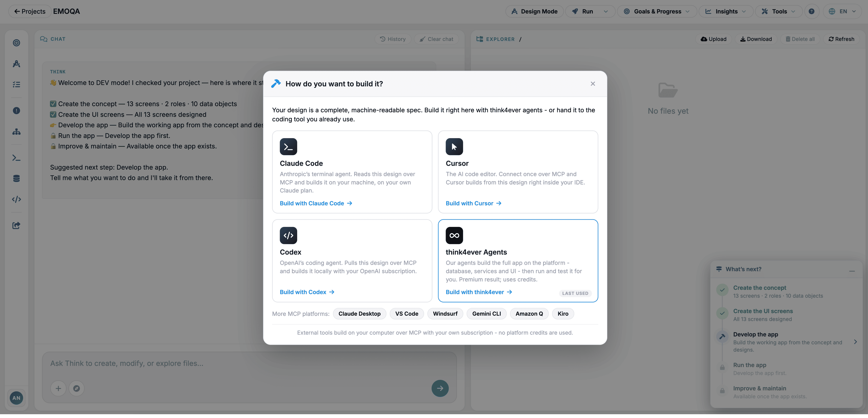
Task: Click the plus attach button in chat input
Action: pos(58,388)
